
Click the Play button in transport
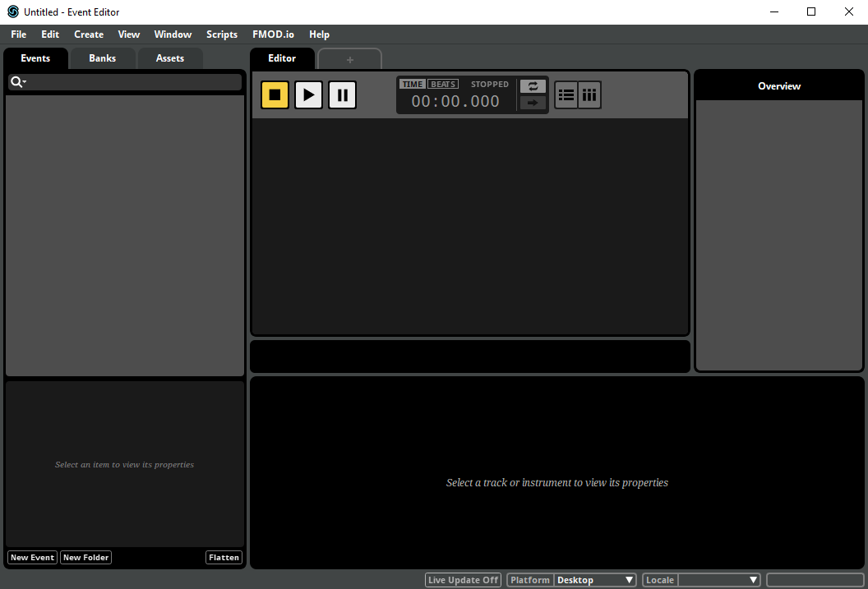308,94
